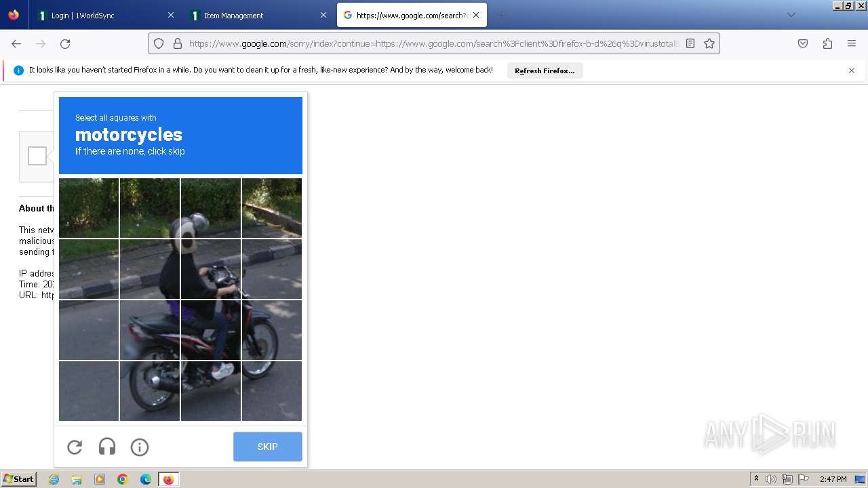Open tracking protection shield icon
Image resolution: width=868 pixels, height=488 pixels.
(159, 43)
